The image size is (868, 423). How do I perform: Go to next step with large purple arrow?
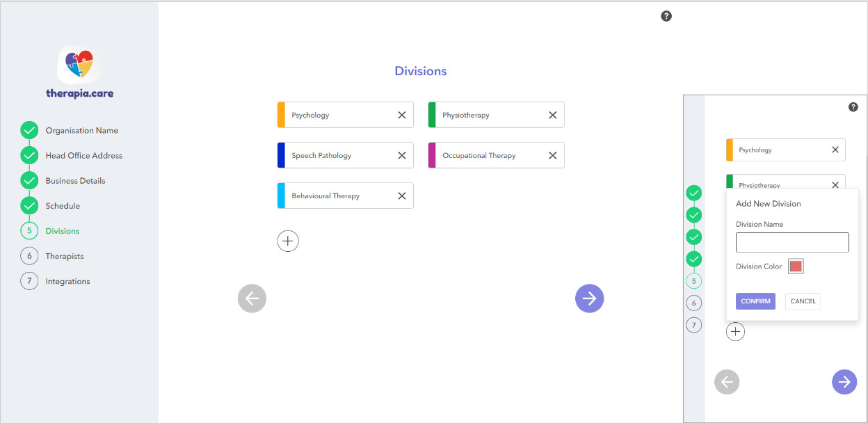point(589,298)
